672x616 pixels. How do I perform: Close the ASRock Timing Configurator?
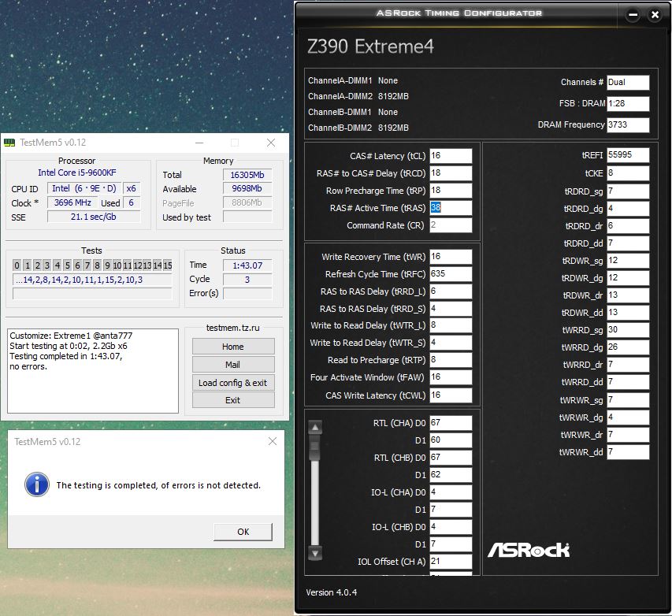(x=655, y=15)
